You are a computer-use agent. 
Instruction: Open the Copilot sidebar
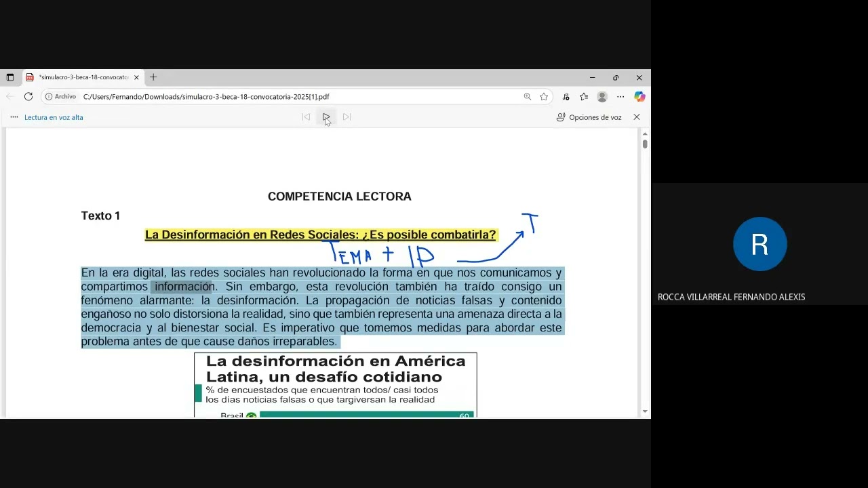pyautogui.click(x=639, y=97)
